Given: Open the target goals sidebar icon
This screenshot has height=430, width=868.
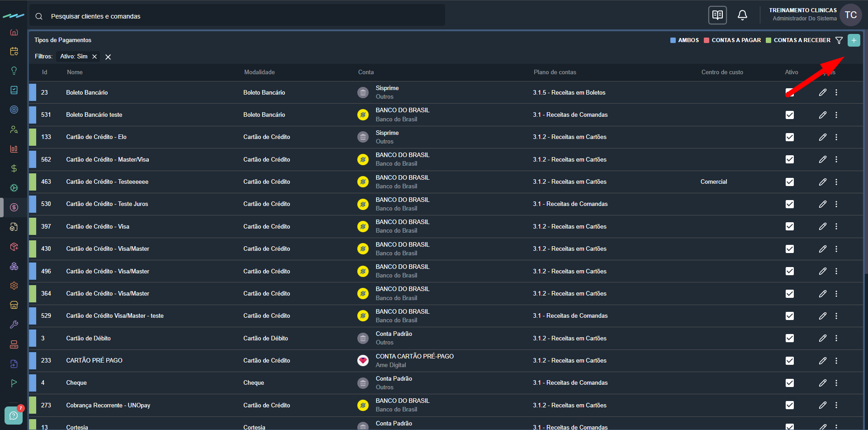Looking at the screenshot, I should point(14,110).
